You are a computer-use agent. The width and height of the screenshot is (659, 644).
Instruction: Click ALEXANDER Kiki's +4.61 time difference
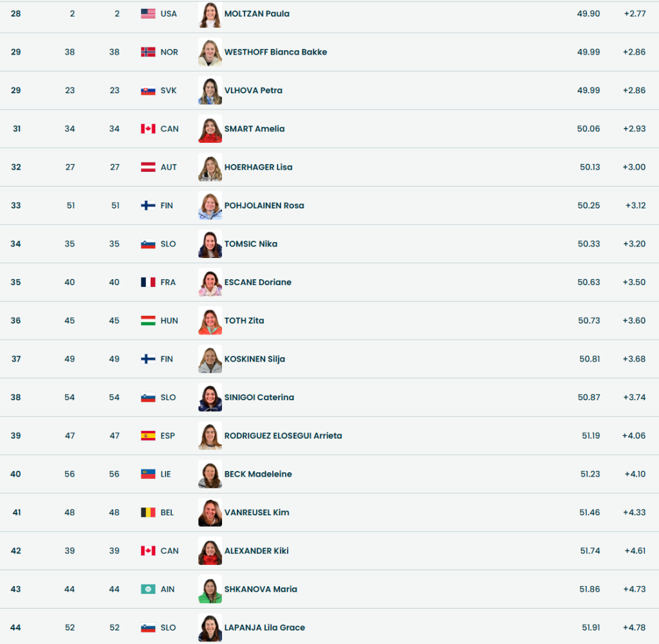[x=635, y=551]
